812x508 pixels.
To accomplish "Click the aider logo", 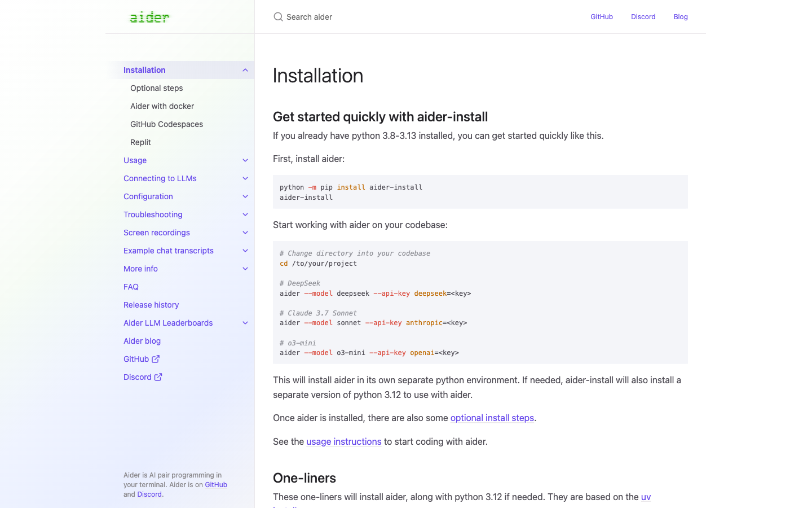I will (149, 17).
